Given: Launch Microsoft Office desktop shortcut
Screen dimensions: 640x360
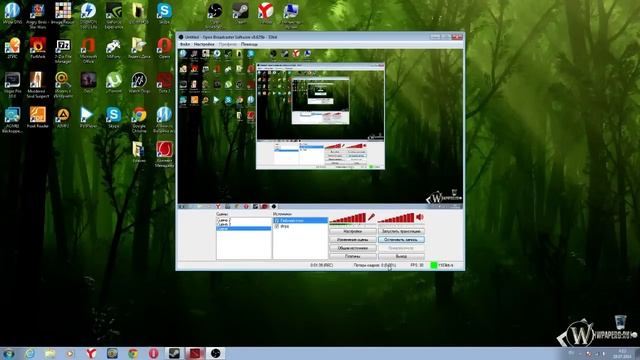Looking at the screenshot, I should pos(88,51).
